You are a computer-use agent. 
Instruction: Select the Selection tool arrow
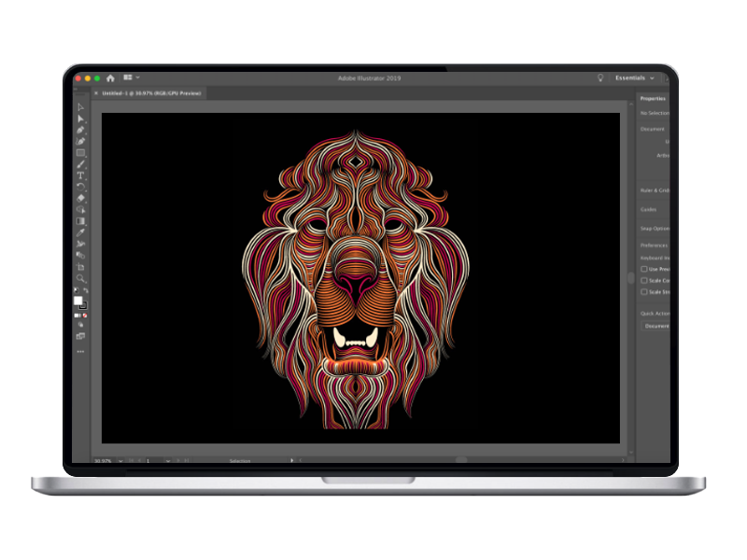coord(80,107)
